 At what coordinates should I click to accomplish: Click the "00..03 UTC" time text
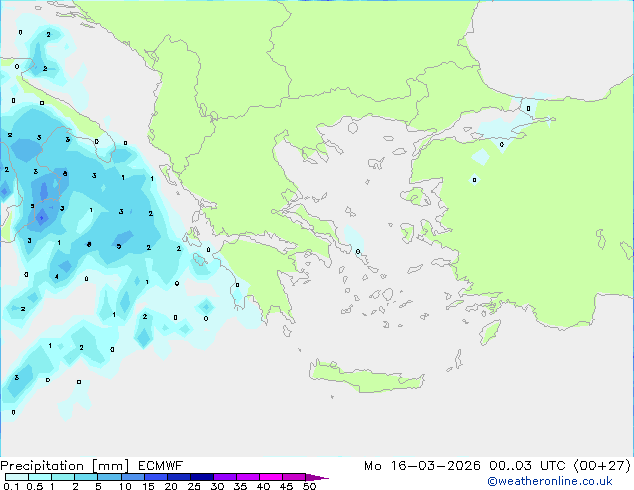click(x=528, y=466)
